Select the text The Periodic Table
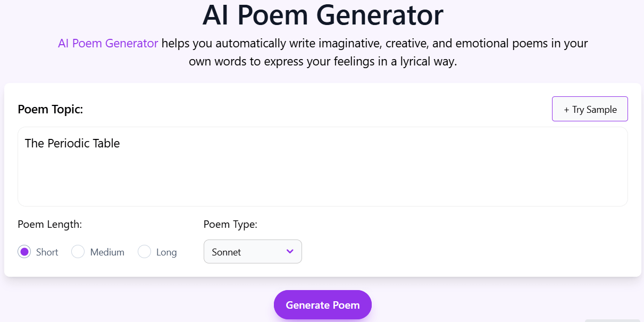 point(72,143)
